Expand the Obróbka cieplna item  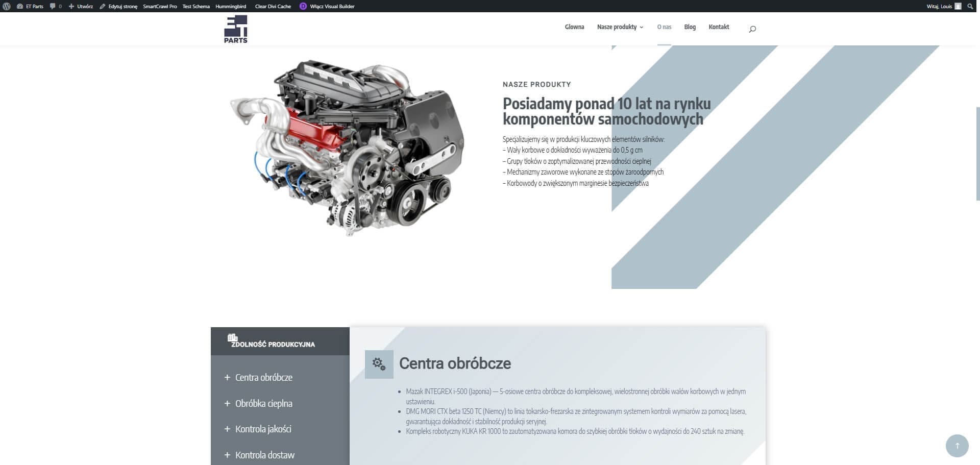263,403
